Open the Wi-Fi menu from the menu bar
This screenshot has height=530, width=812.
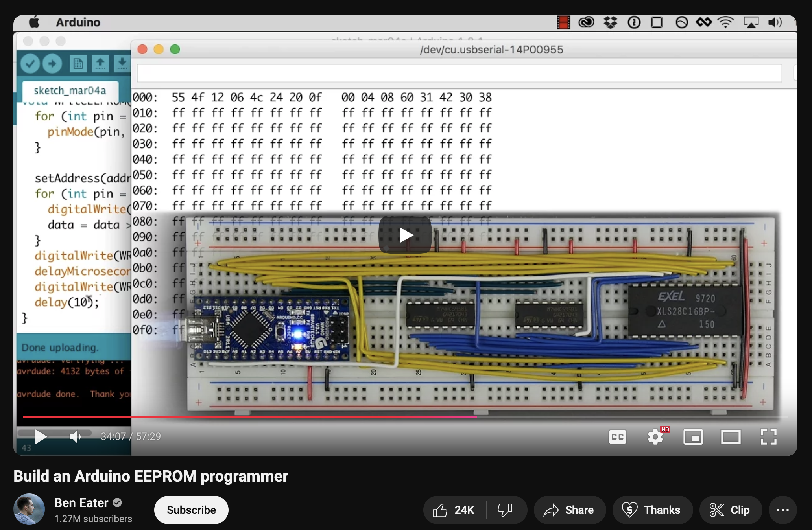click(726, 22)
